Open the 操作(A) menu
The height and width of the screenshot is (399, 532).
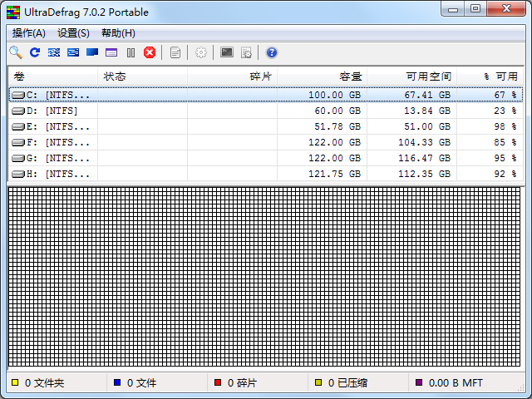[x=29, y=33]
